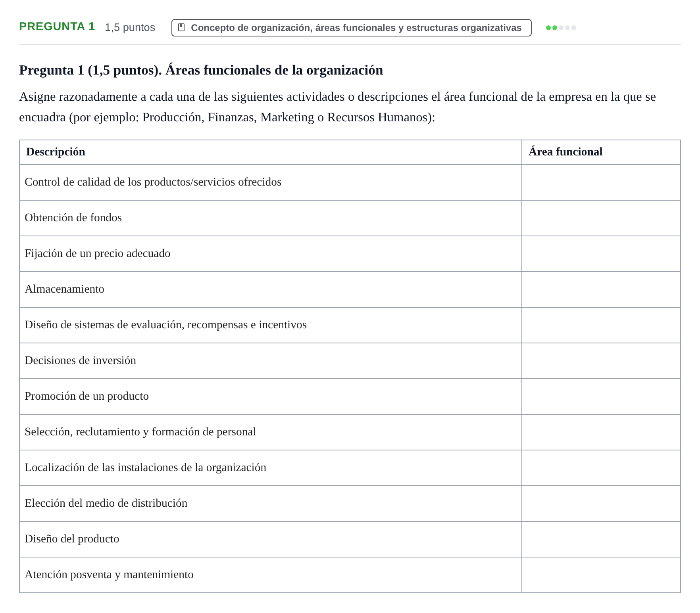The height and width of the screenshot is (613, 700).
Task: Click the difficulty dots indicator
Action: (561, 28)
